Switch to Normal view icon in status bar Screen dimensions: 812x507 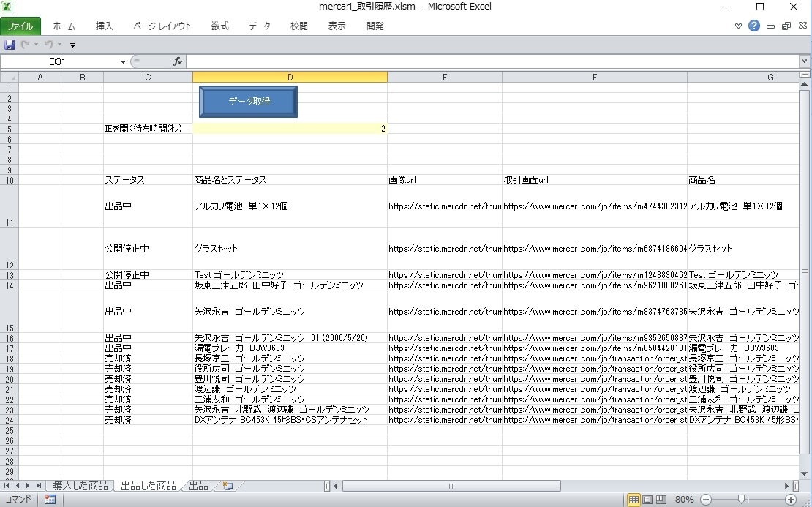click(634, 499)
